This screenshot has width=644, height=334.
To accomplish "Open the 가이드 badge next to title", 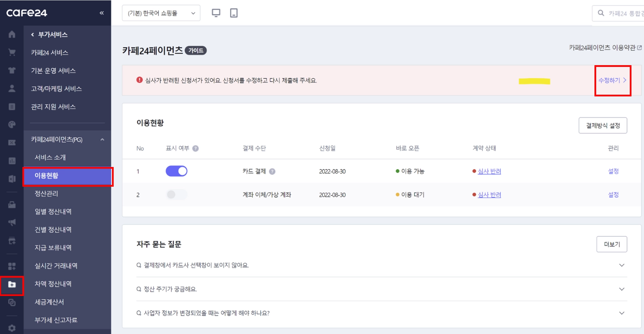I will 196,51.
